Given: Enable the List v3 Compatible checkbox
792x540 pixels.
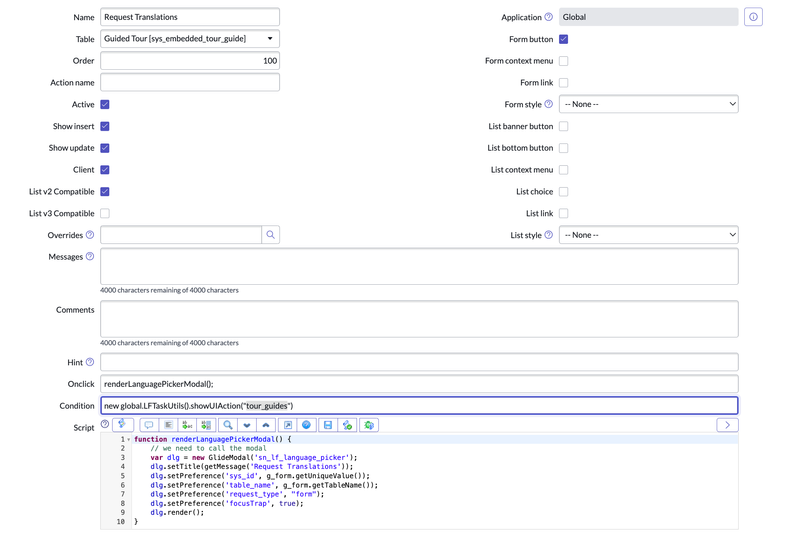Looking at the screenshot, I should point(105,213).
